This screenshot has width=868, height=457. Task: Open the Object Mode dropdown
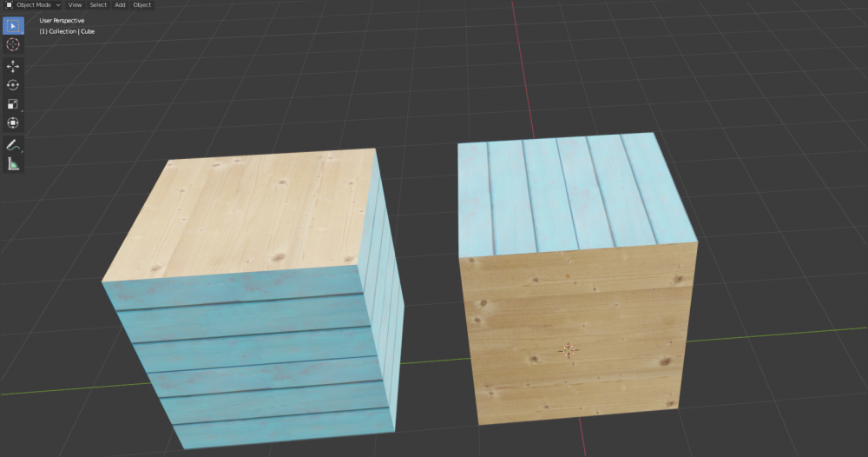(33, 5)
